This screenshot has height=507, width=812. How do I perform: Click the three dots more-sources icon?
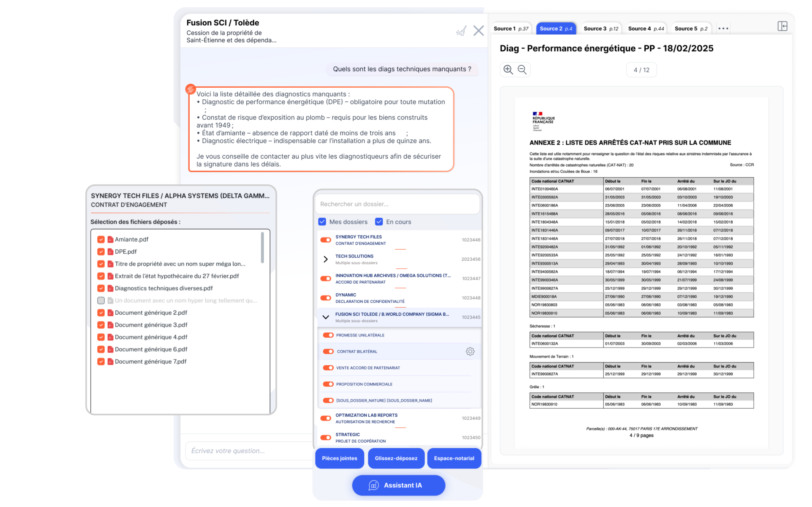723,29
